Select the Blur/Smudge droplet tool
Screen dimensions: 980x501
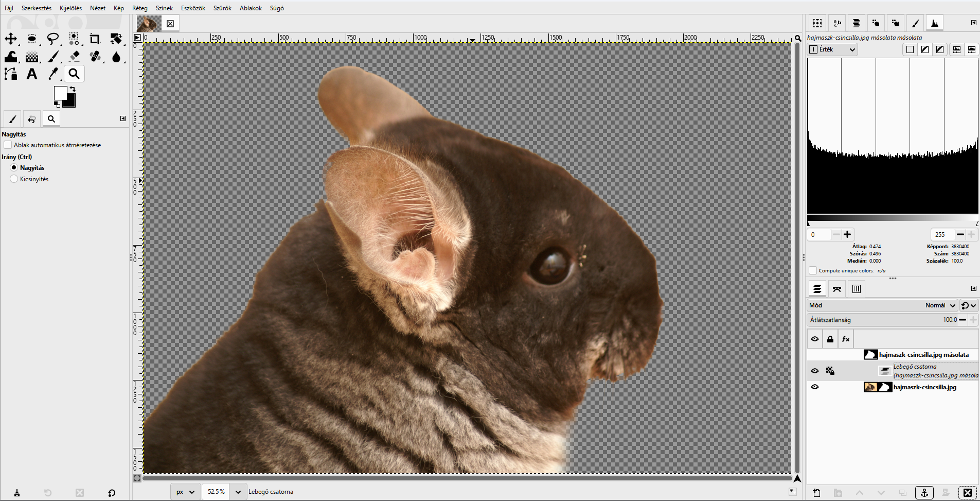[116, 57]
